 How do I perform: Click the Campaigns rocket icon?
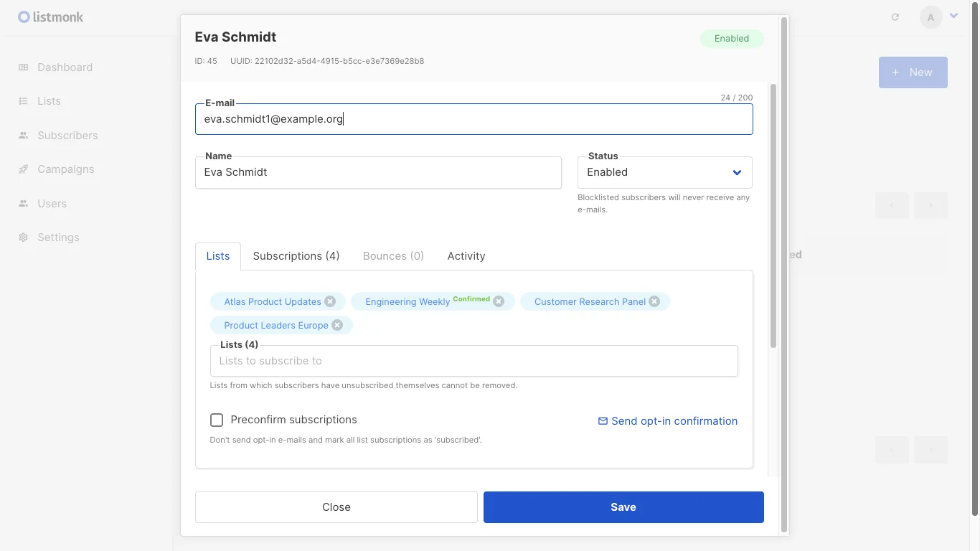[24, 169]
